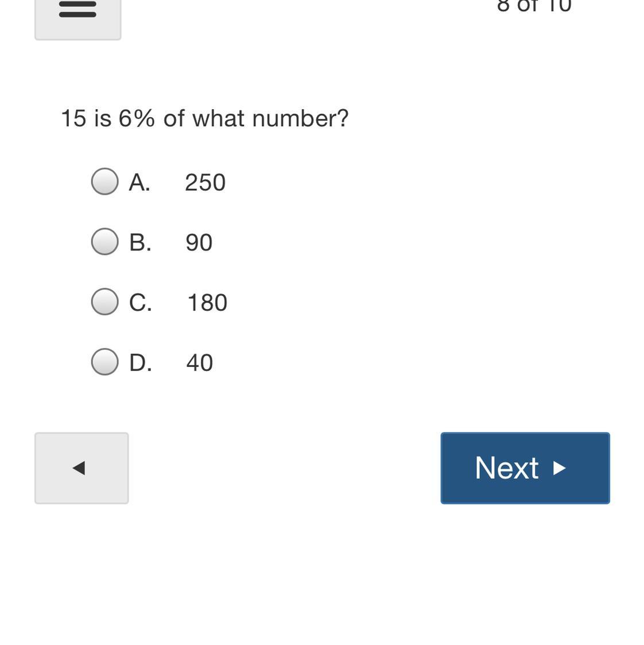Click the right arrow triangle inside Next
644x645 pixels.
click(x=560, y=468)
